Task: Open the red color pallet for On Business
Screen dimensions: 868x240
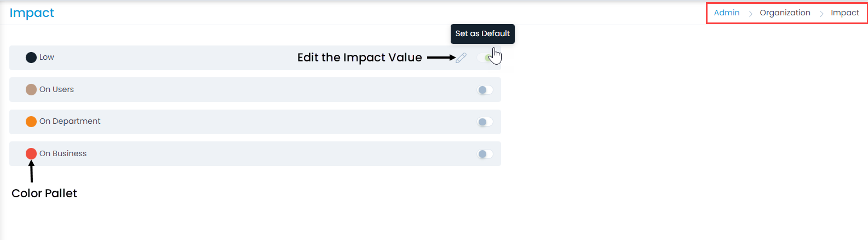Action: pos(31,153)
